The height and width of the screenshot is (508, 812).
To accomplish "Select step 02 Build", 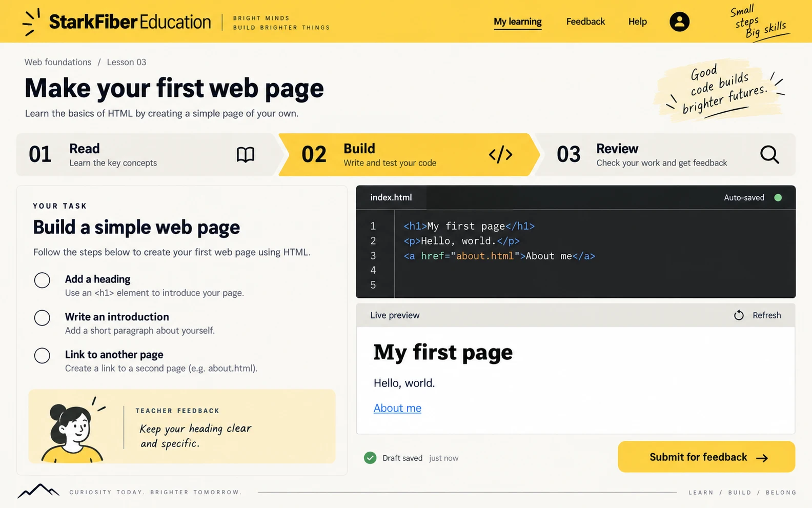I will point(409,155).
